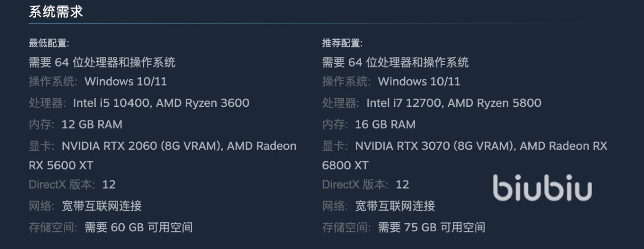Select the 12 GB RAM memory entry
Viewport: 644px width, 249px height.
[92, 125]
